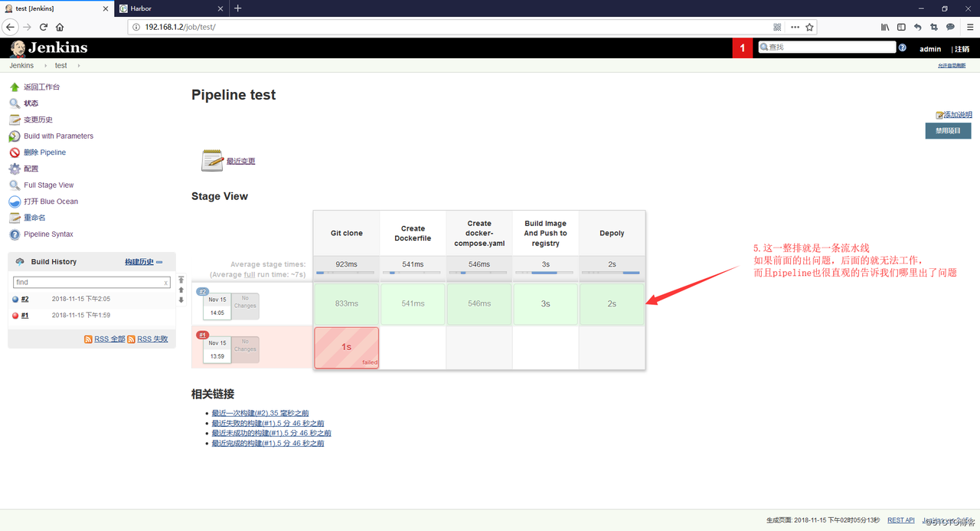Click the back-to-dashboard green arrow icon

click(x=15, y=87)
